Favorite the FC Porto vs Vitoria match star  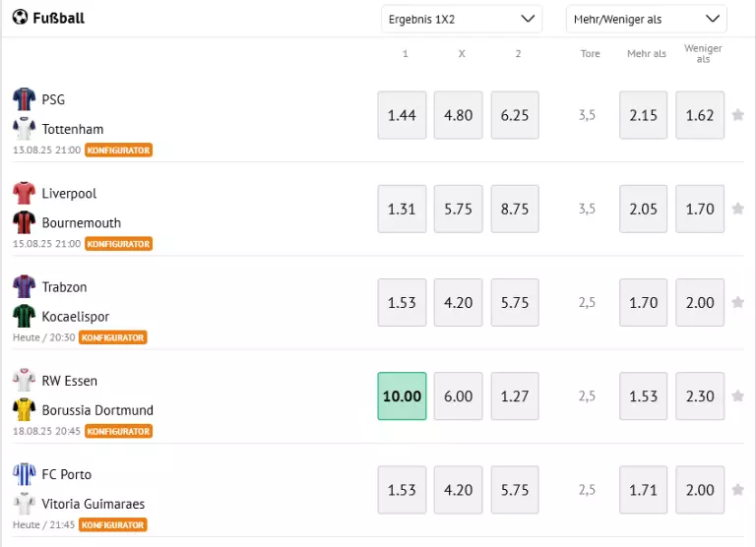pyautogui.click(x=737, y=490)
